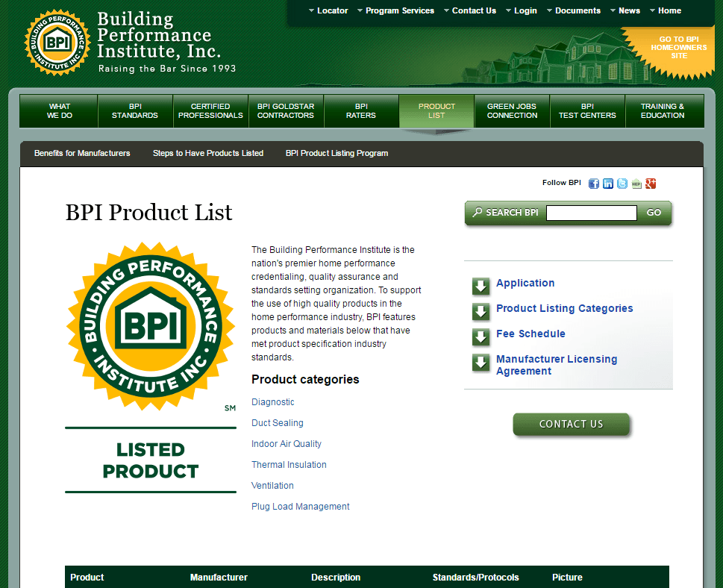Click the BPI Product List heading
723x588 pixels.
click(x=148, y=213)
